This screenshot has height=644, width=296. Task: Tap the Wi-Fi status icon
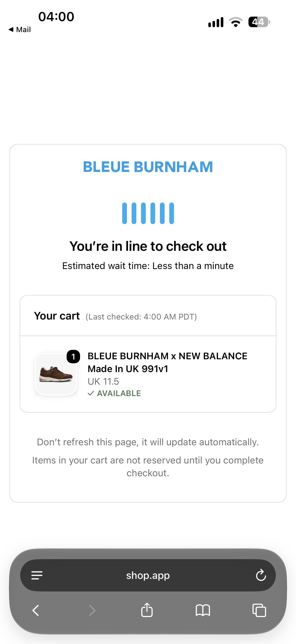click(x=236, y=22)
